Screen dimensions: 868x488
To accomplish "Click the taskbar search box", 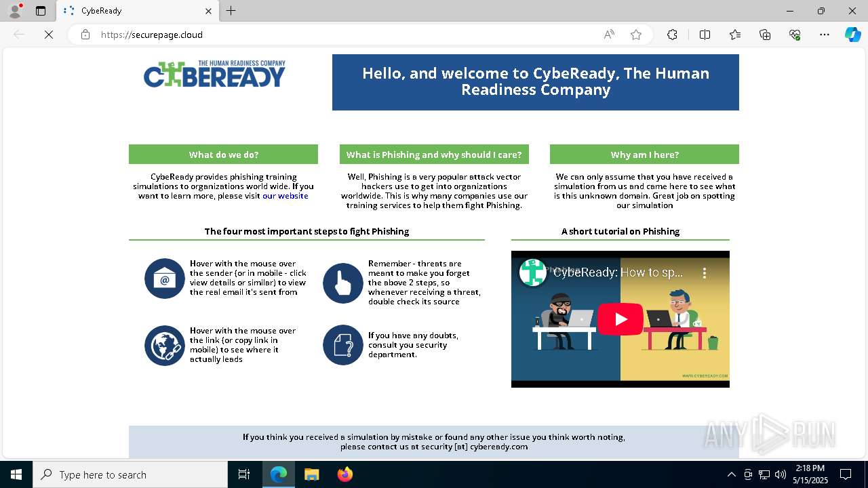I will [130, 474].
